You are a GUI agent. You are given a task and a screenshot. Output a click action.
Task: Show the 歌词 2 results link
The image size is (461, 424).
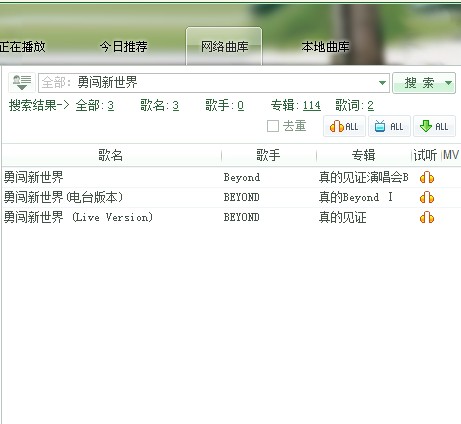(x=370, y=106)
